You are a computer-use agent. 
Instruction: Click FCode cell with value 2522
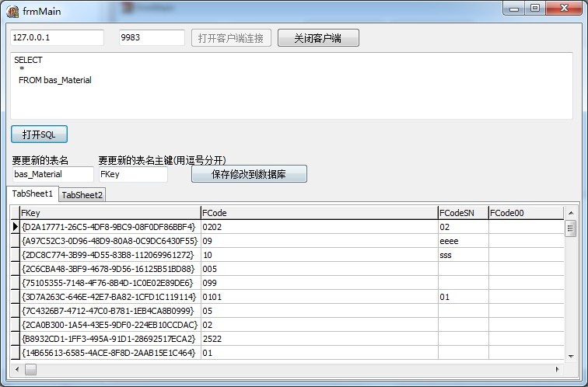click(320, 339)
